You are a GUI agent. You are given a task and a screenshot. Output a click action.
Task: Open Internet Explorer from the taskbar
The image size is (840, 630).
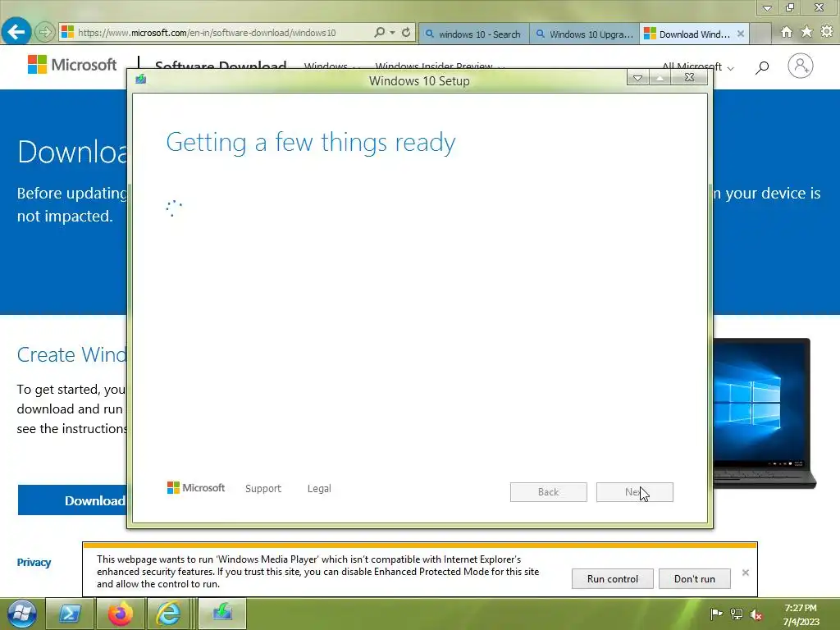point(168,614)
